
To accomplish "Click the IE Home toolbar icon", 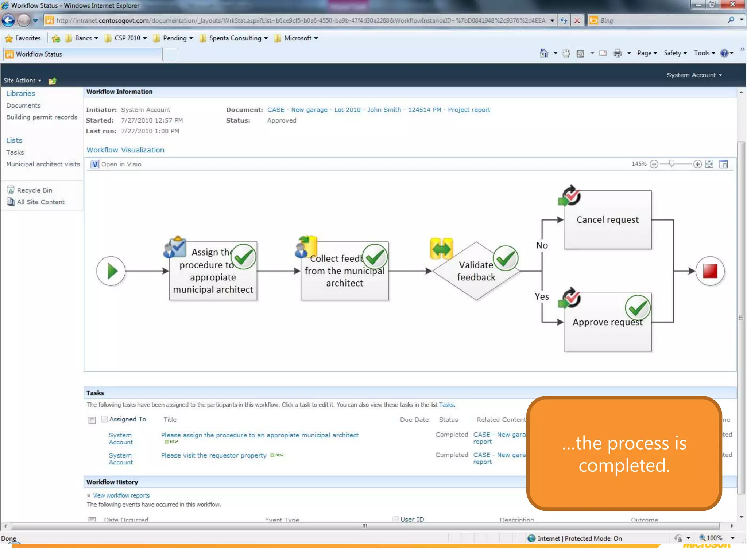I will pos(544,53).
